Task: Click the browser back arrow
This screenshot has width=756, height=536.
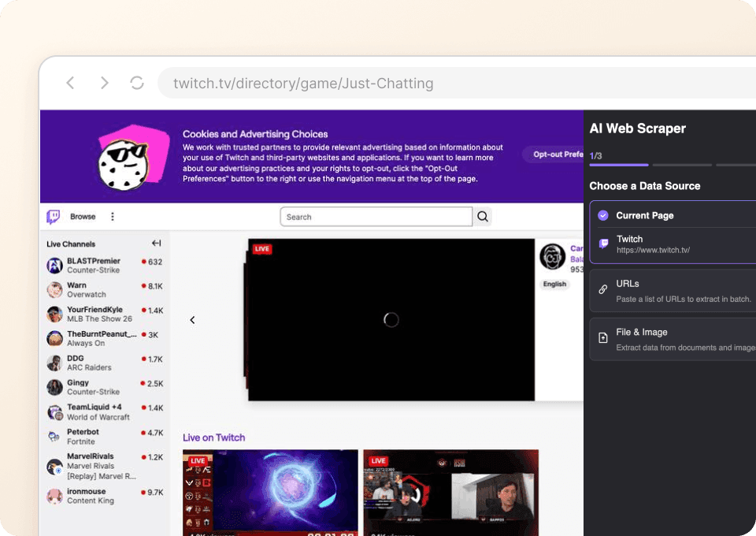Action: coord(70,83)
